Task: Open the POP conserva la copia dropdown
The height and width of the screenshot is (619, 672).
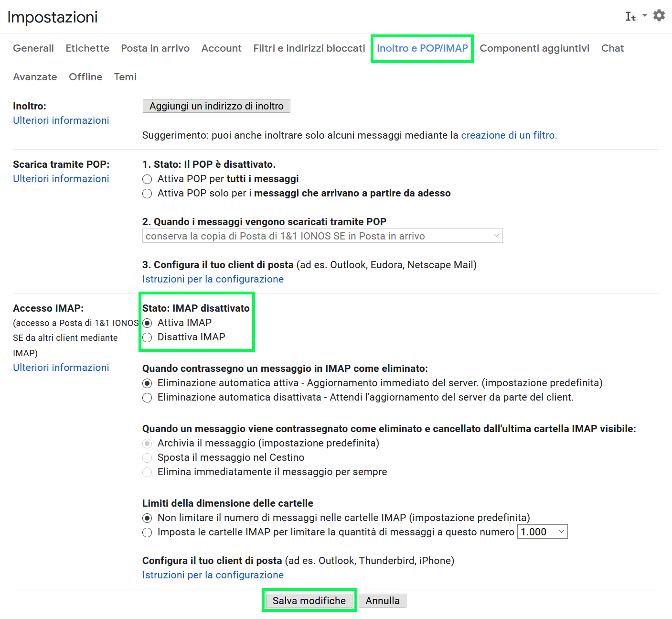Action: (x=322, y=236)
